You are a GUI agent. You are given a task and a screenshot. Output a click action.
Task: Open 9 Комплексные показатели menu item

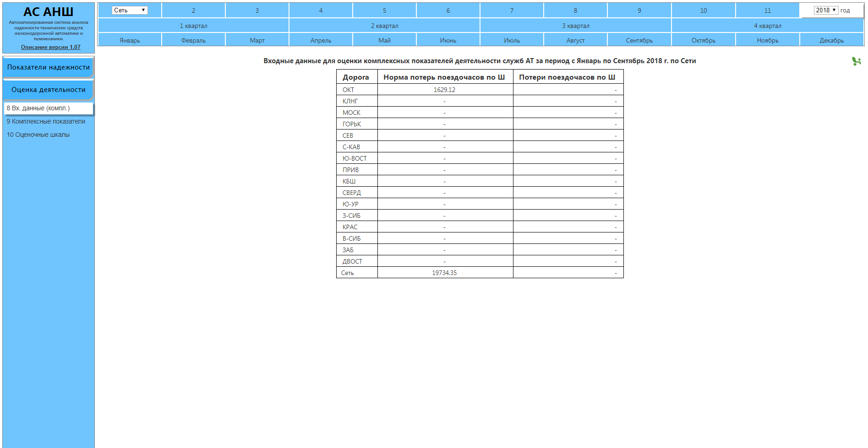[46, 122]
